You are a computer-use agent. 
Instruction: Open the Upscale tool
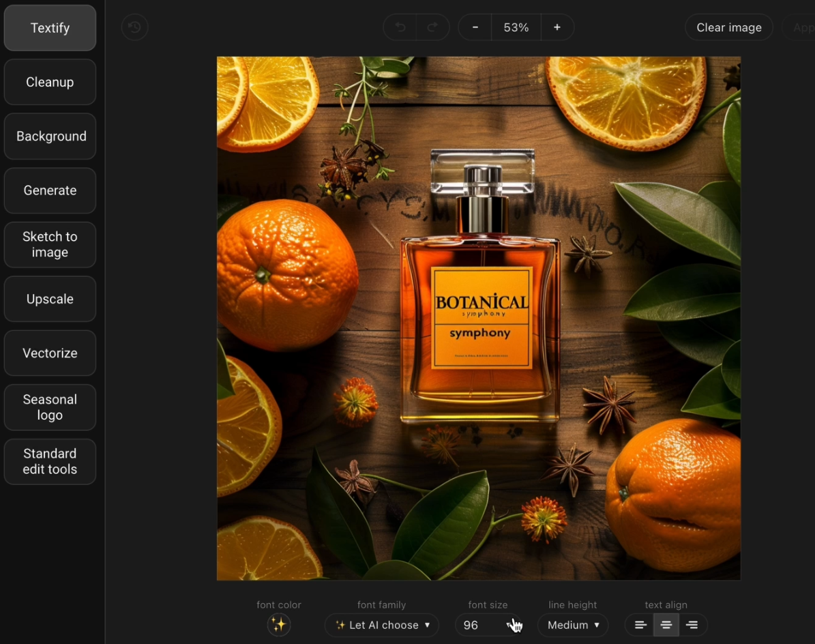(50, 299)
